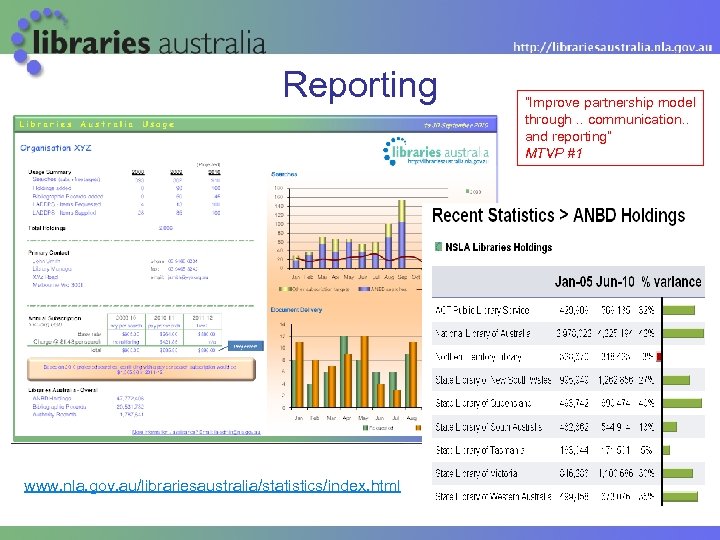Open the statistics index.html link
This screenshot has height=540, width=720.
(x=212, y=486)
